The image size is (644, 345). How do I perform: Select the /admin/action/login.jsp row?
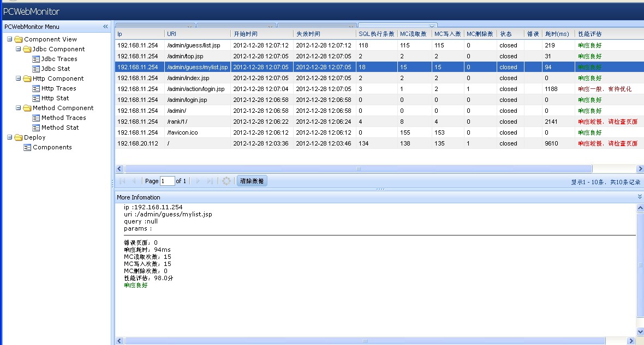(x=195, y=89)
